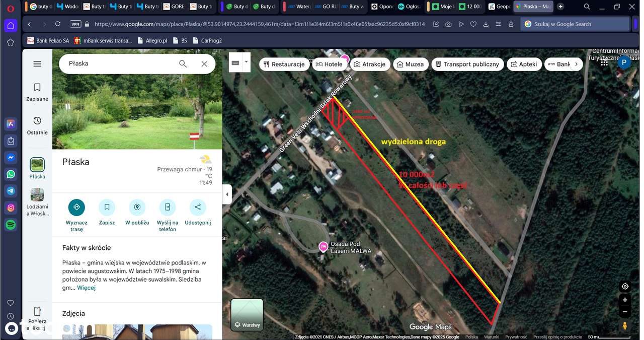The image size is (644, 340).
Task: Open the Zapisane saved places panel
Action: [x=37, y=92]
